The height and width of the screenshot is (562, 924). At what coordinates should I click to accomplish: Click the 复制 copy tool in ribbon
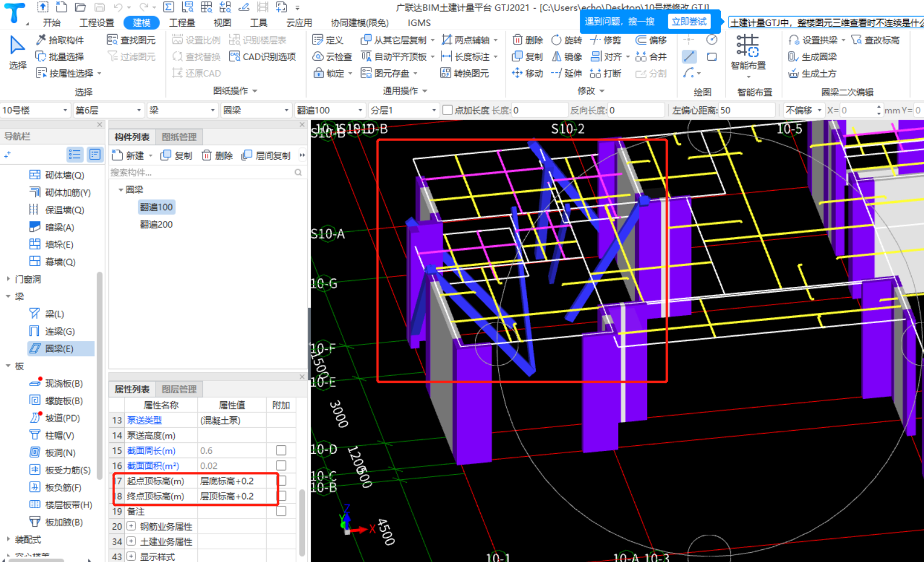[x=528, y=57]
